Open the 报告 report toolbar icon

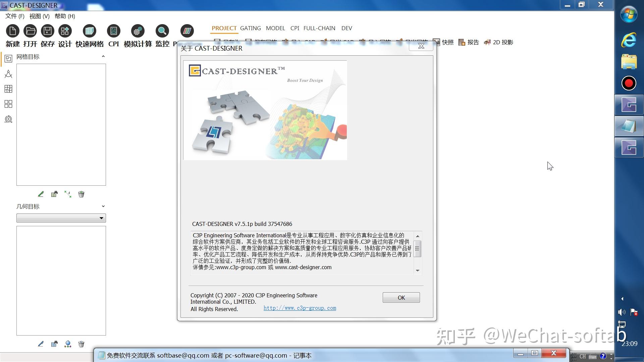tap(469, 42)
